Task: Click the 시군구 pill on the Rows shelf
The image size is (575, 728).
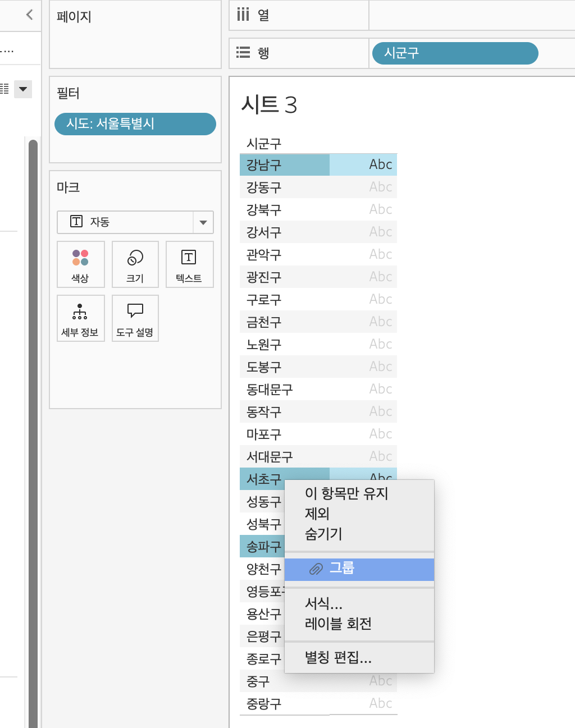Action: (455, 53)
